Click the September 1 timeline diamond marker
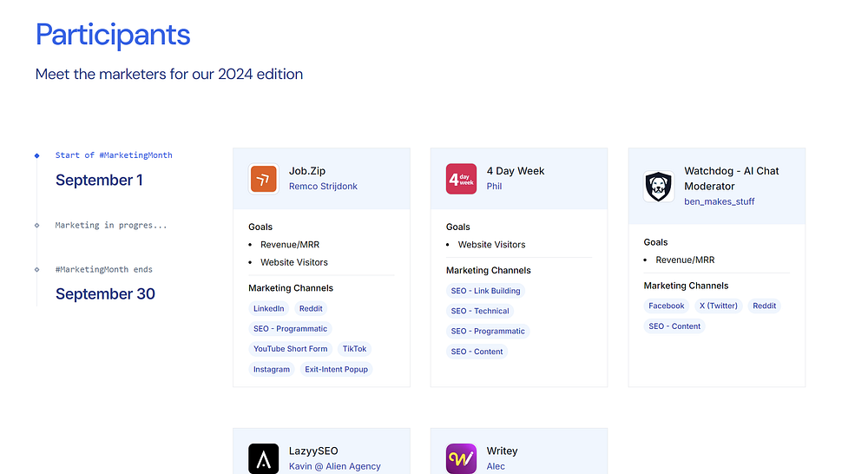 point(36,155)
